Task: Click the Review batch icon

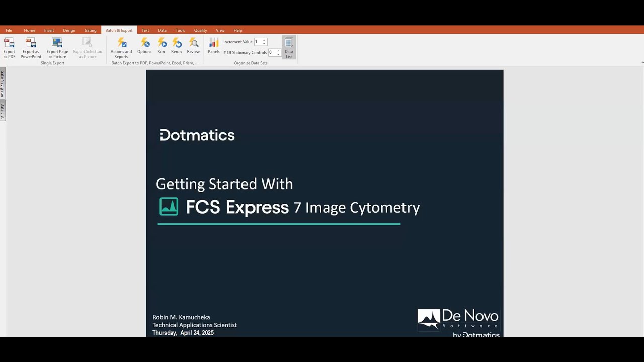Action: pyautogui.click(x=193, y=43)
